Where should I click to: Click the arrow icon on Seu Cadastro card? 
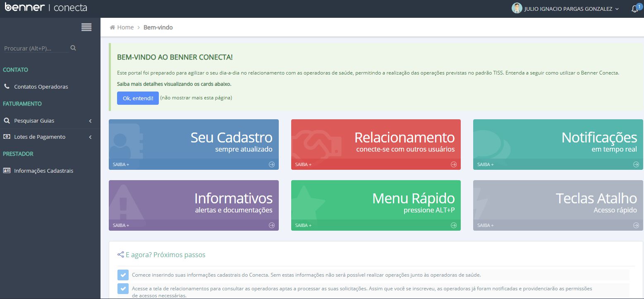(272, 164)
